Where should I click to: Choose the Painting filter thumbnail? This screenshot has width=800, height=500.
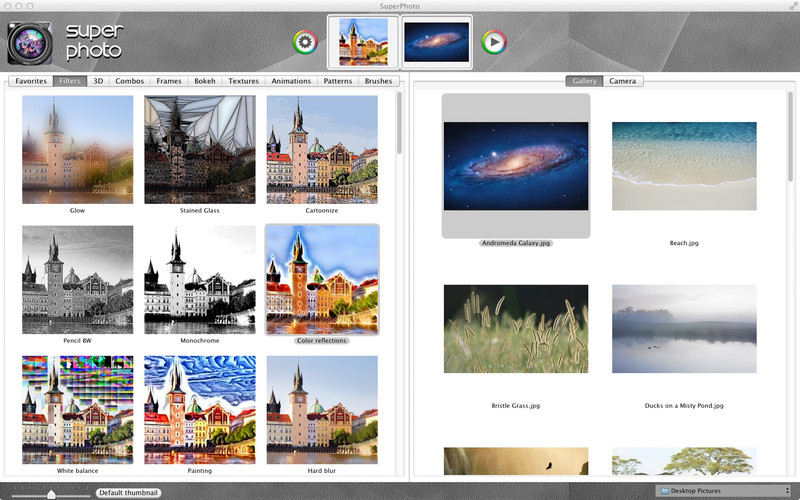pos(199,410)
